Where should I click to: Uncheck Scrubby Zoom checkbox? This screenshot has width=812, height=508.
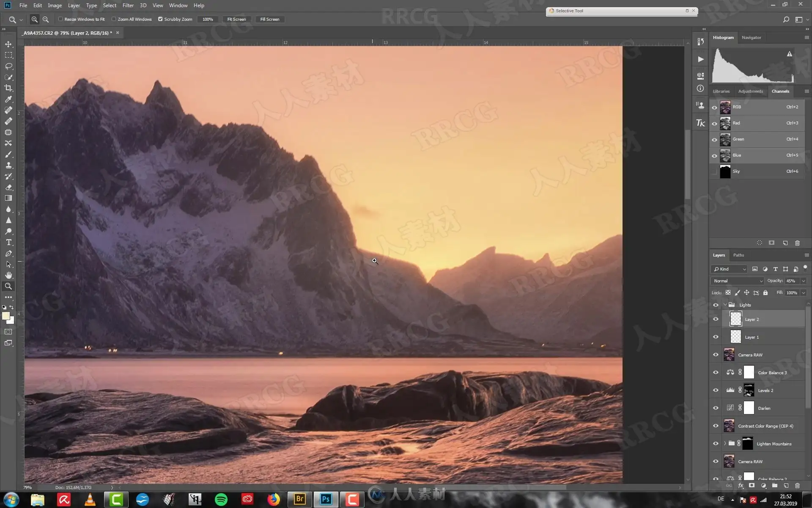coord(160,19)
